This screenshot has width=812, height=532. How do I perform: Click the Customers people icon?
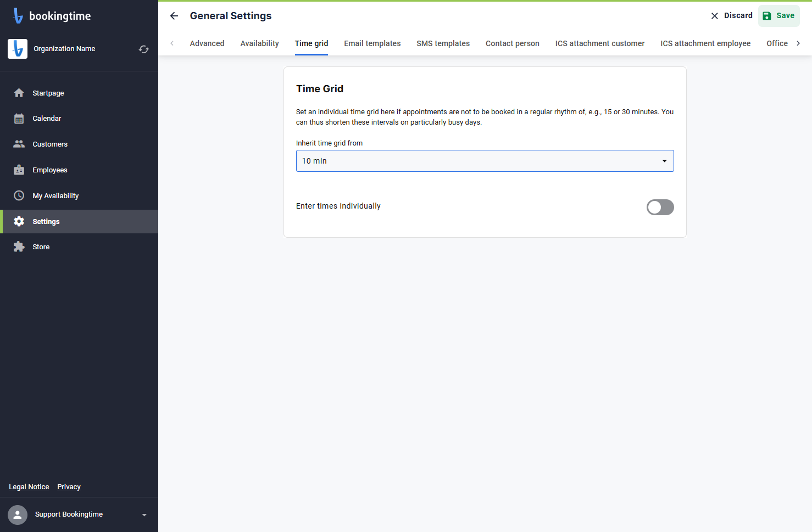(x=19, y=144)
